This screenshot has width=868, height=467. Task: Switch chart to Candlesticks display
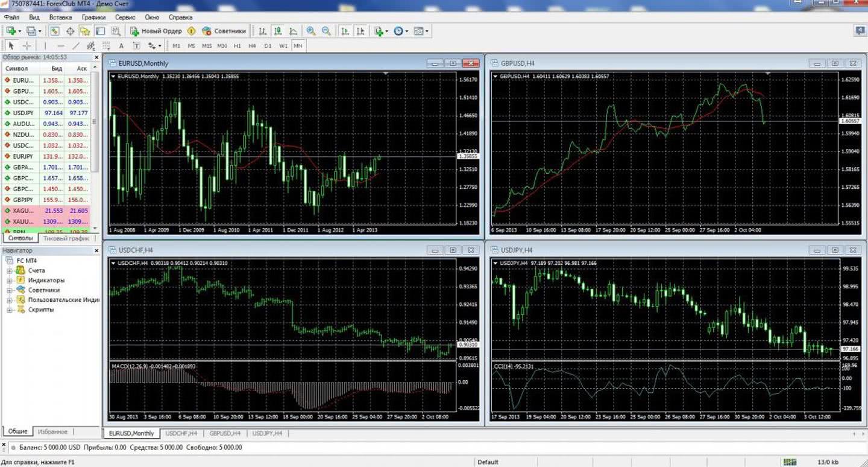tap(278, 31)
